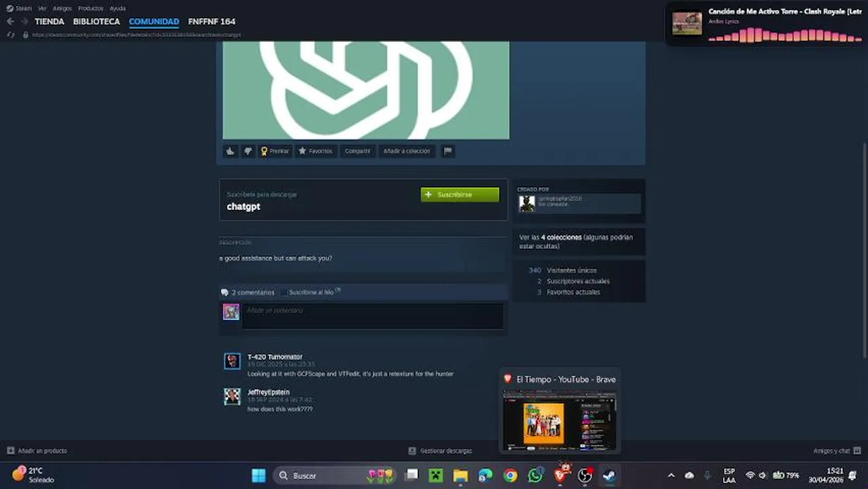Click the Steam page URL address bar
The height and width of the screenshot is (489, 868).
(136, 35)
